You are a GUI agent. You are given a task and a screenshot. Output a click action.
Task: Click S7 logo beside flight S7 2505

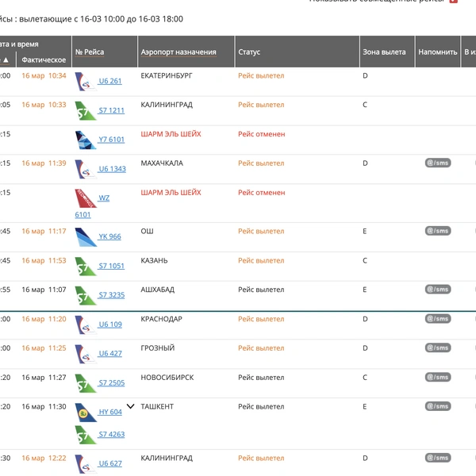click(86, 383)
